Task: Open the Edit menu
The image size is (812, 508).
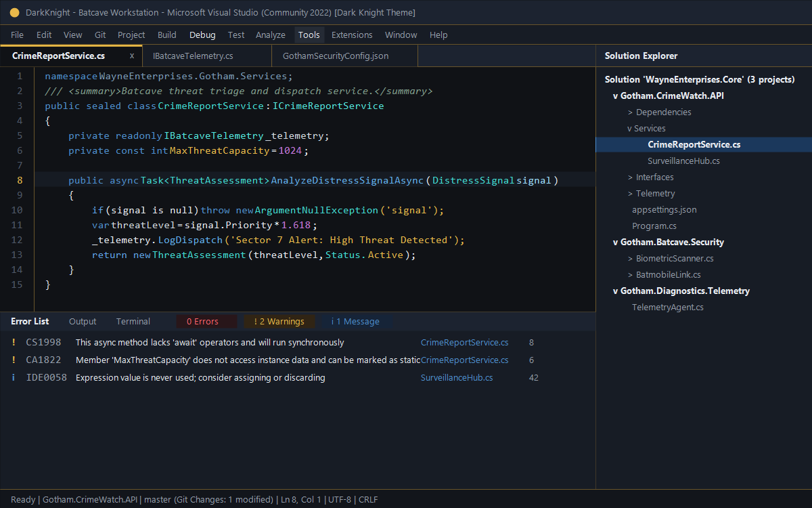Action: (44, 35)
